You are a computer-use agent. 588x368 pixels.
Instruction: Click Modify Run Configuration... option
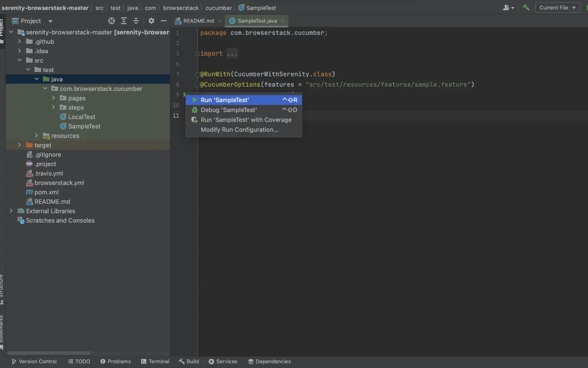[x=239, y=130]
